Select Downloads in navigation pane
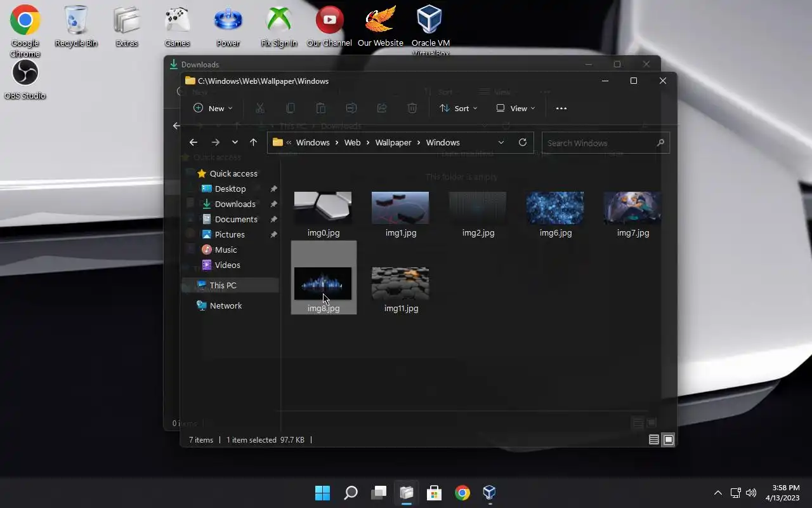 (235, 204)
